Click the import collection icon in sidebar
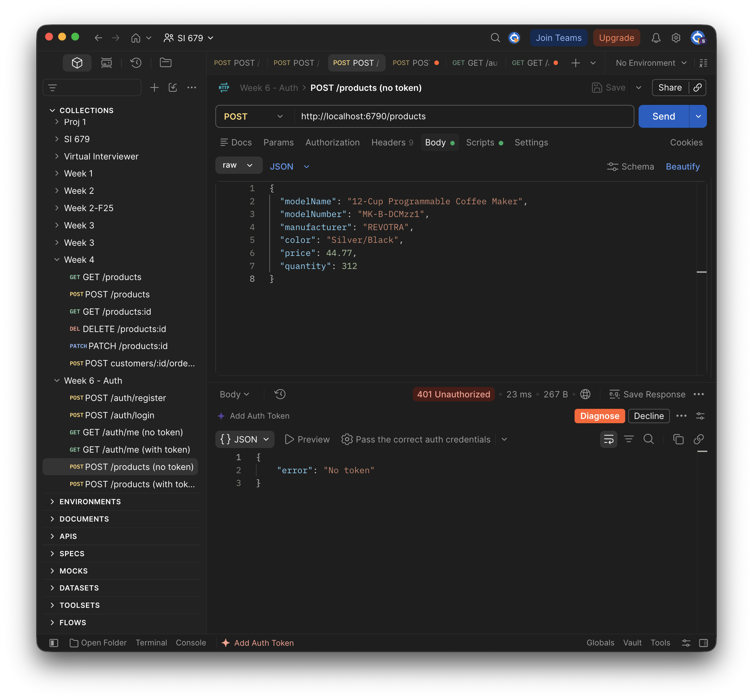Screen dimensions: 753x700 [173, 88]
